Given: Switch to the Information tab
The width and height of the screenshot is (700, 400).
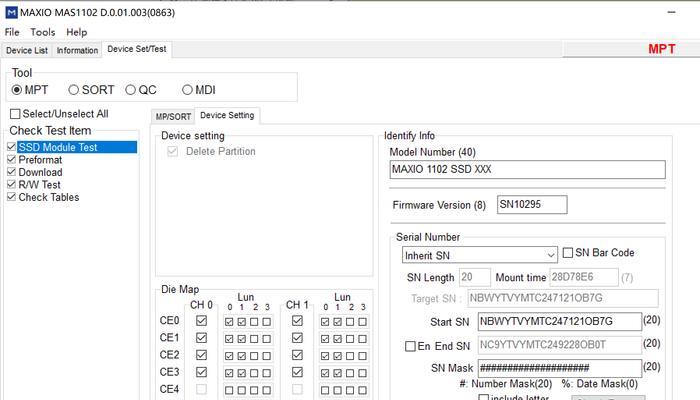Looking at the screenshot, I should click(x=77, y=50).
